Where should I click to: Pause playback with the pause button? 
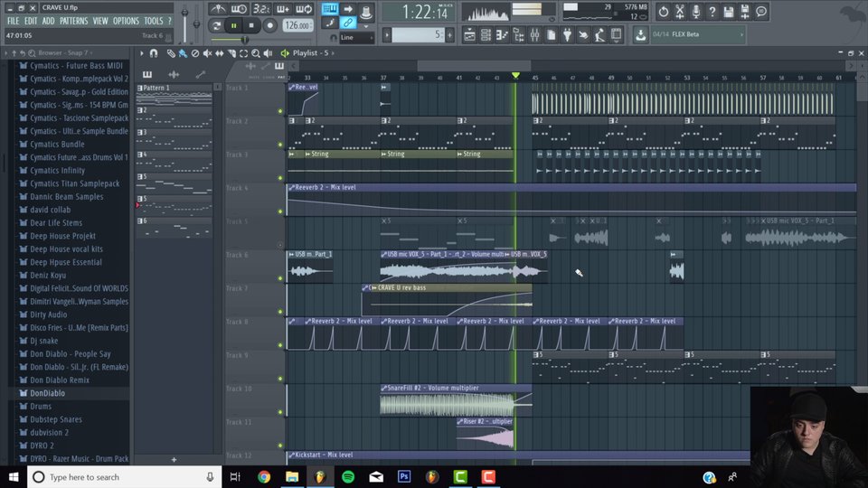(x=233, y=25)
